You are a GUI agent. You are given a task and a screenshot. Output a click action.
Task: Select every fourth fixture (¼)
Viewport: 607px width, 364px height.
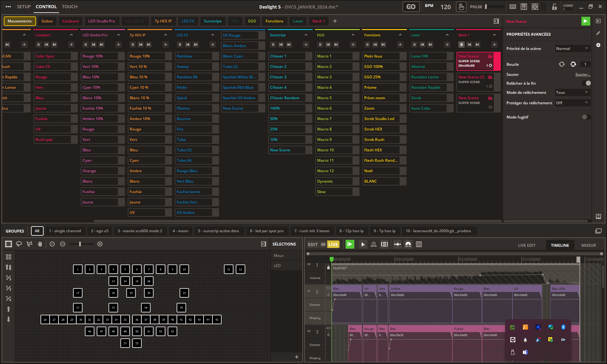click(9, 299)
